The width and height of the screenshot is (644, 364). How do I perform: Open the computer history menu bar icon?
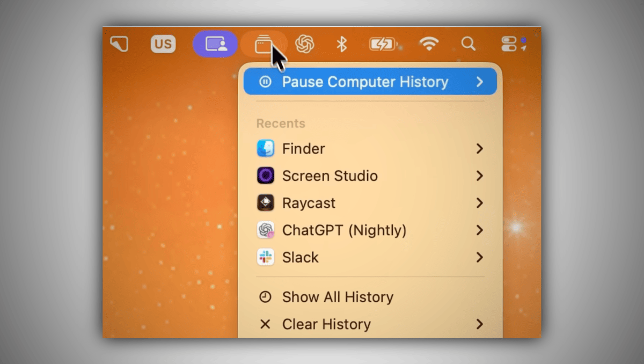(264, 44)
